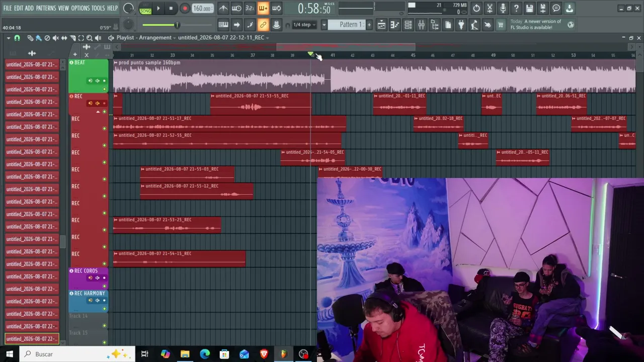
Task: Select the playlist paint brush tool
Action: [39, 38]
